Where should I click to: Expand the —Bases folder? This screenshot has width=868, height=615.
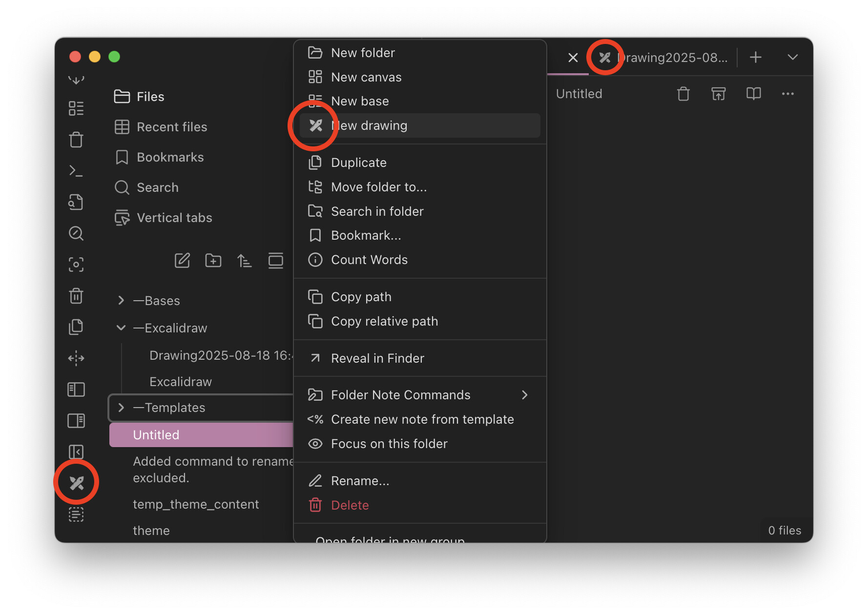coord(121,301)
